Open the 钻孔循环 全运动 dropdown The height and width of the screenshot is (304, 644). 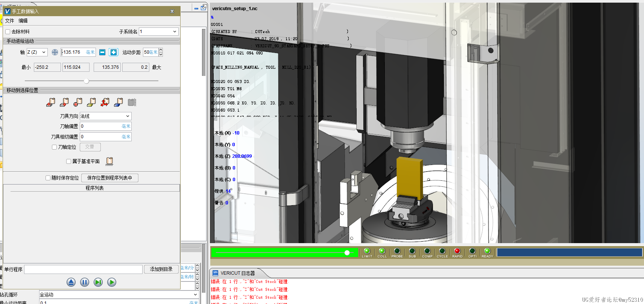[x=119, y=295]
